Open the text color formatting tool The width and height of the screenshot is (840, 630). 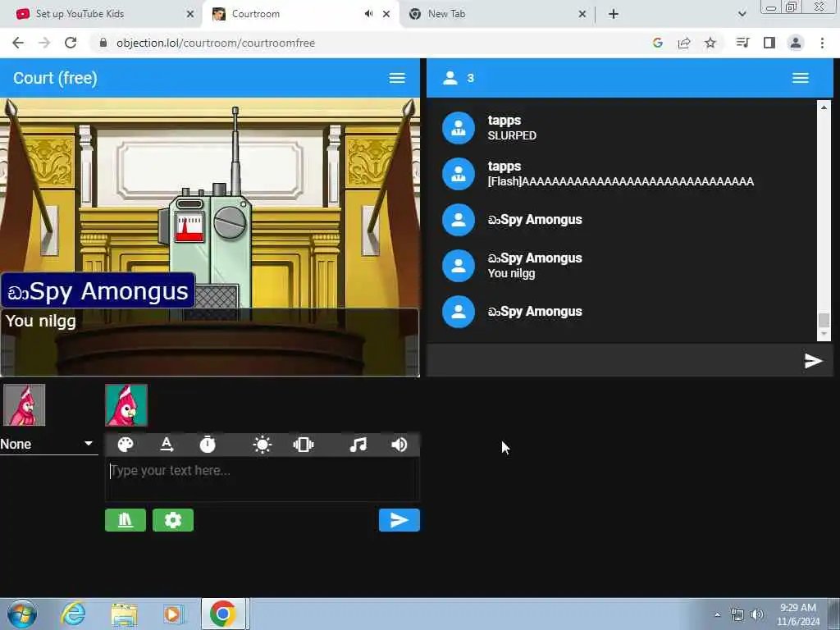coord(167,445)
